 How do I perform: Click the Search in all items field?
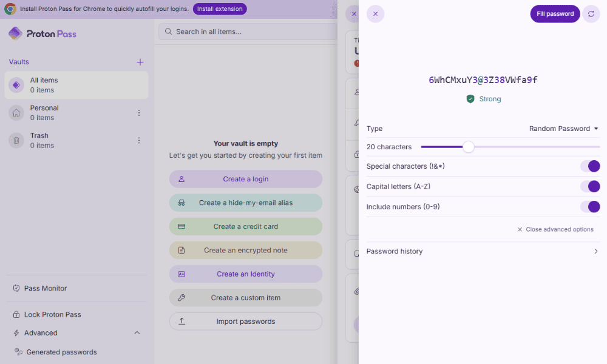point(249,32)
